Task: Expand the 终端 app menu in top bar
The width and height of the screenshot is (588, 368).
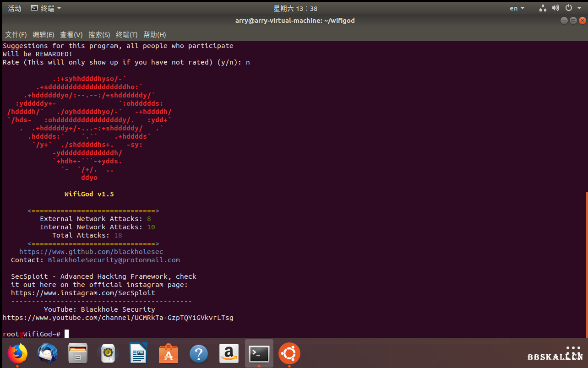Action: point(46,8)
